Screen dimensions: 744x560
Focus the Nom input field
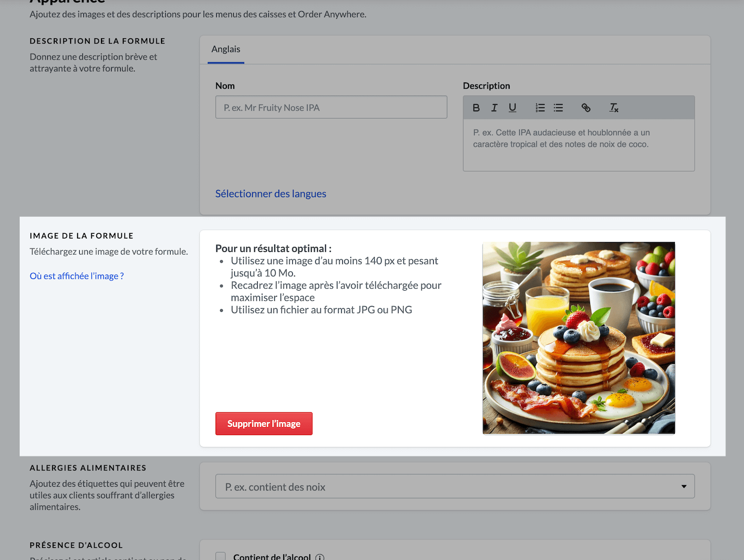coord(331,107)
